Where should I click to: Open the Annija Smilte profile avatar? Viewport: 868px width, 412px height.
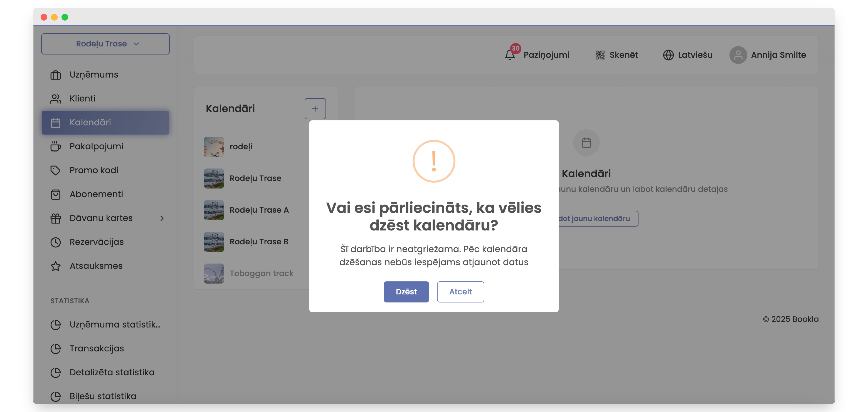tap(738, 54)
